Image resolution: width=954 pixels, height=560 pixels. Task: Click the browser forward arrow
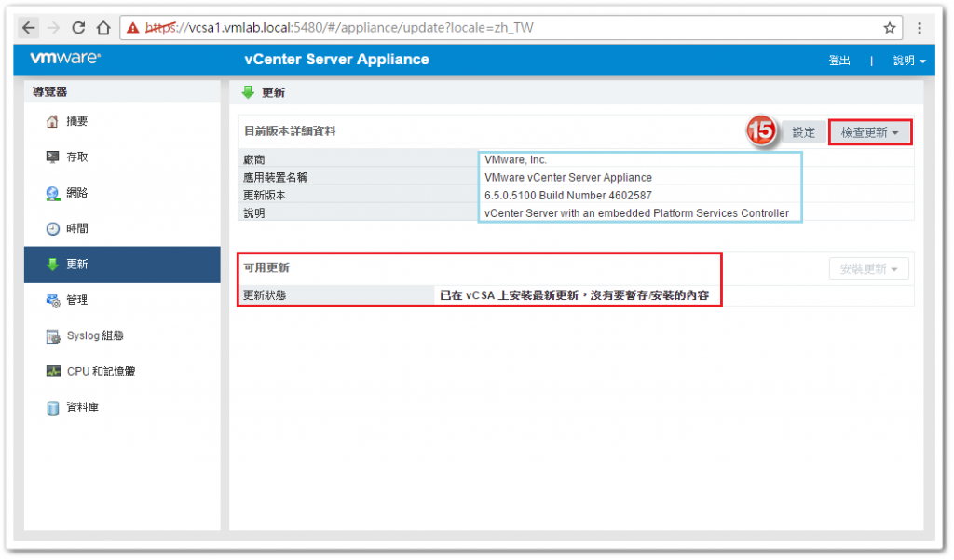click(x=53, y=27)
